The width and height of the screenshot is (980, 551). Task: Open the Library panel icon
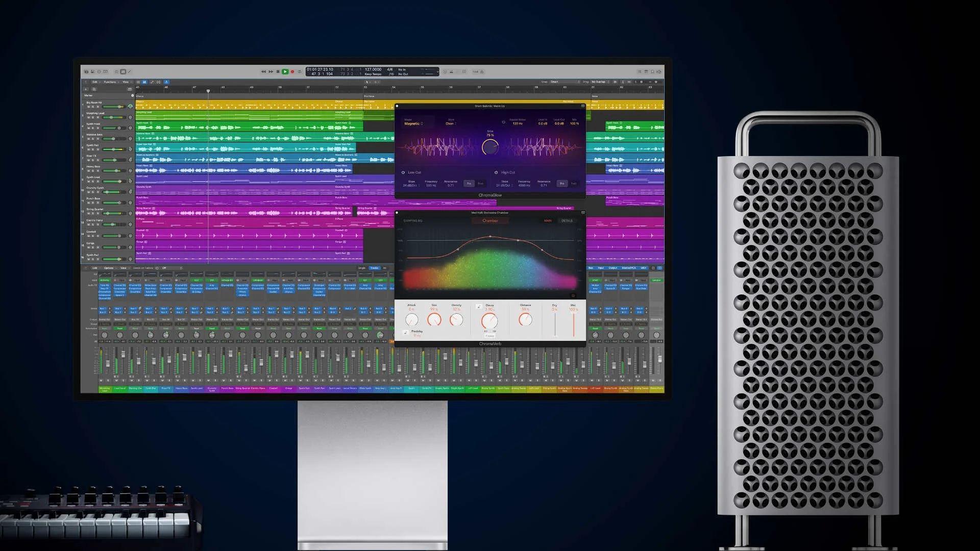tap(86, 71)
